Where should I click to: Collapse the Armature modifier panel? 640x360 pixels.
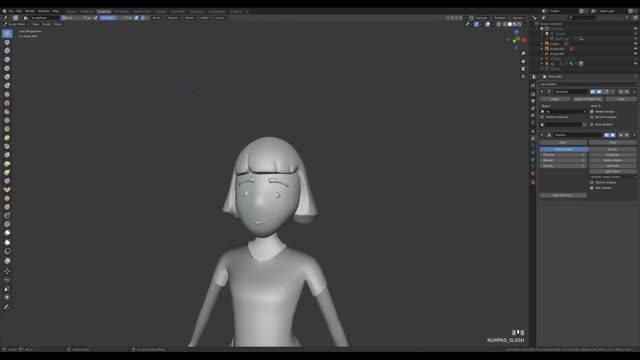[x=542, y=92]
